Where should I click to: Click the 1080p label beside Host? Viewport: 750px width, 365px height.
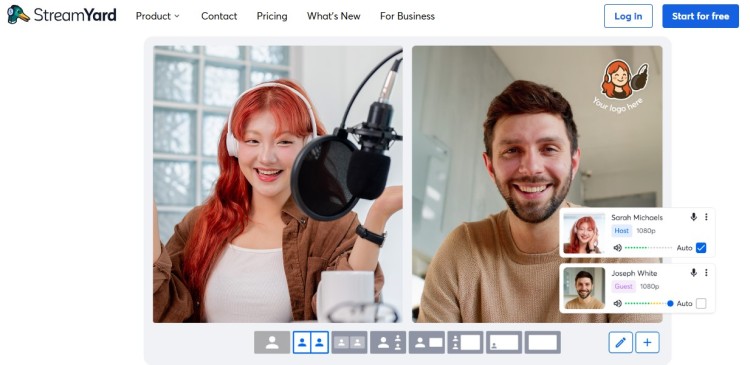[x=646, y=231]
